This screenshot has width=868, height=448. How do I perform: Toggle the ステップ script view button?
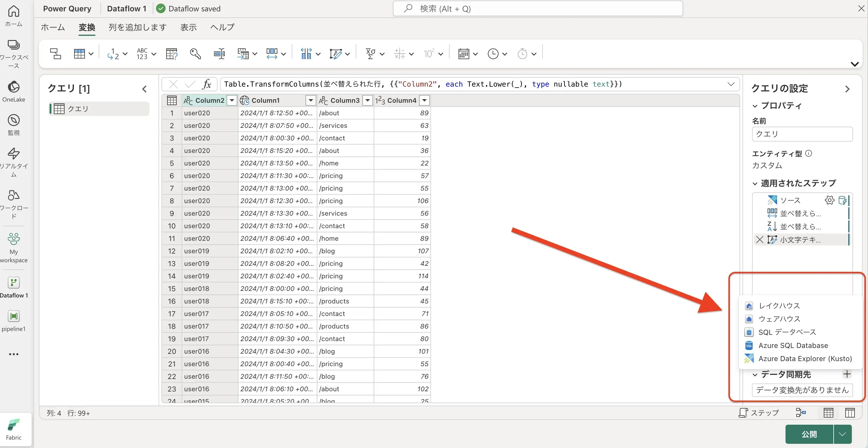coord(759,412)
